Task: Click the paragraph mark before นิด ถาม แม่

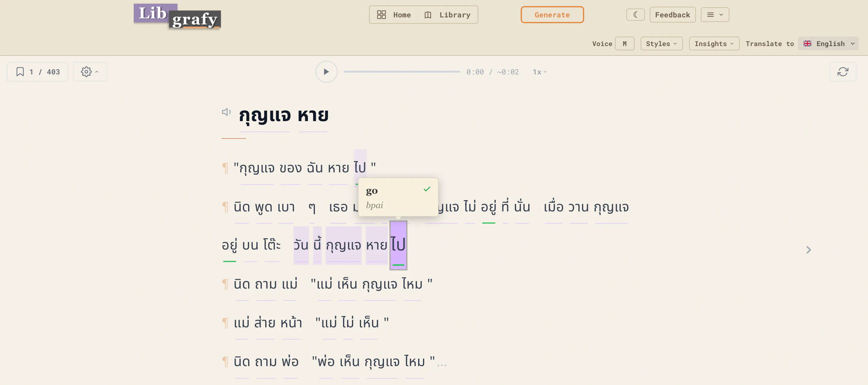Action: 225,284
